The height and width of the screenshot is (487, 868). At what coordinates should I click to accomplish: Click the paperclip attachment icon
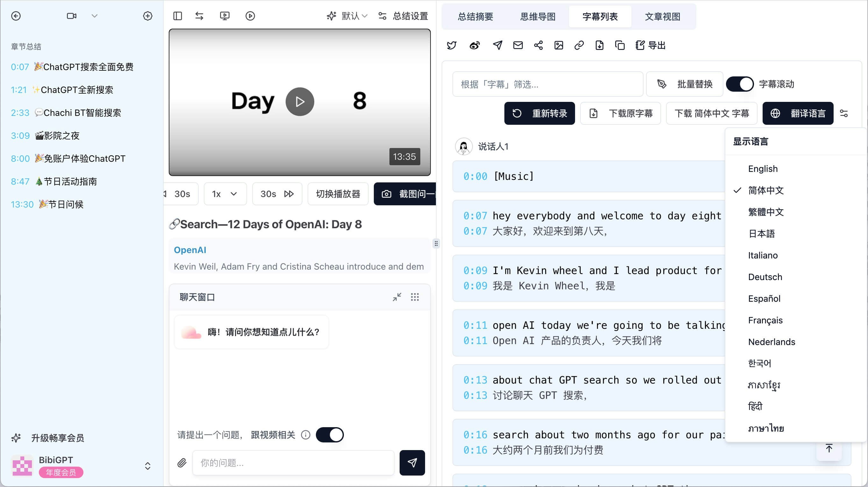182,463
